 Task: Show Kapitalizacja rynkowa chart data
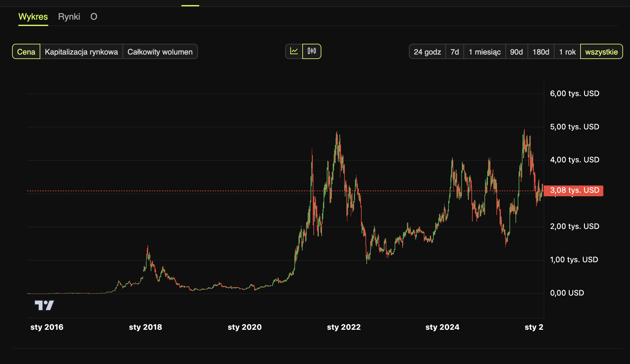(81, 52)
